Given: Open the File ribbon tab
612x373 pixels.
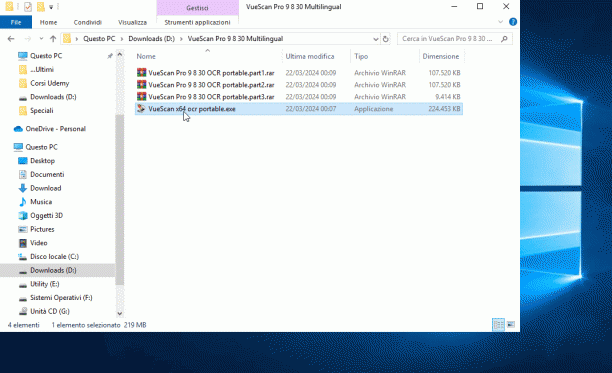Looking at the screenshot, I should (16, 22).
